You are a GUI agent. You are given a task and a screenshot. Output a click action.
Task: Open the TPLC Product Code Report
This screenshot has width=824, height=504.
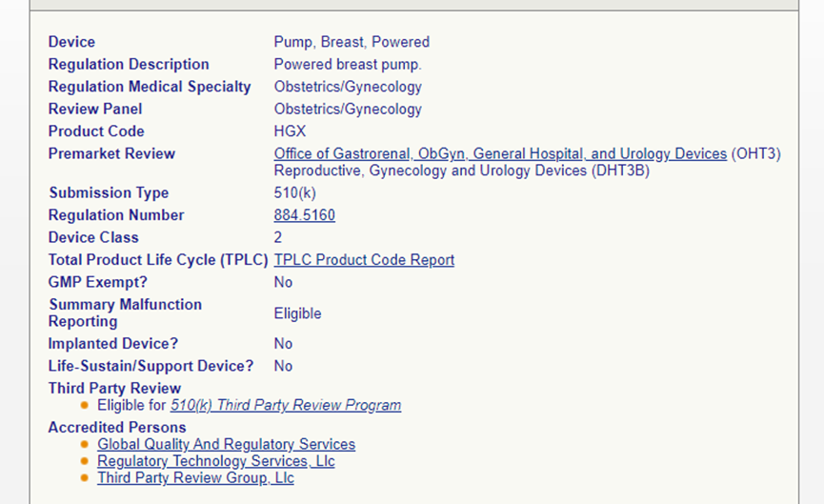click(x=364, y=260)
